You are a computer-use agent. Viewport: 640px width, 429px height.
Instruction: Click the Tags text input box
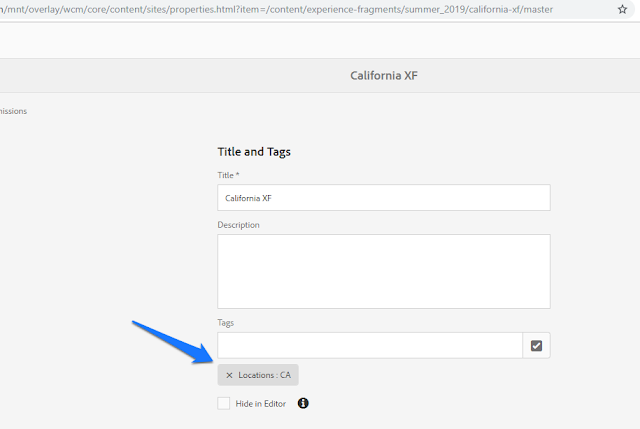[x=369, y=346]
